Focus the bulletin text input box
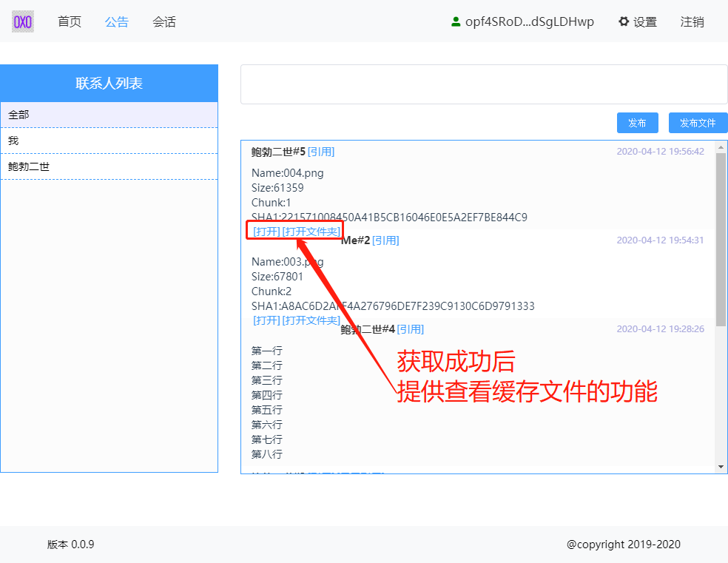Image resolution: width=728 pixels, height=563 pixels. (x=484, y=84)
